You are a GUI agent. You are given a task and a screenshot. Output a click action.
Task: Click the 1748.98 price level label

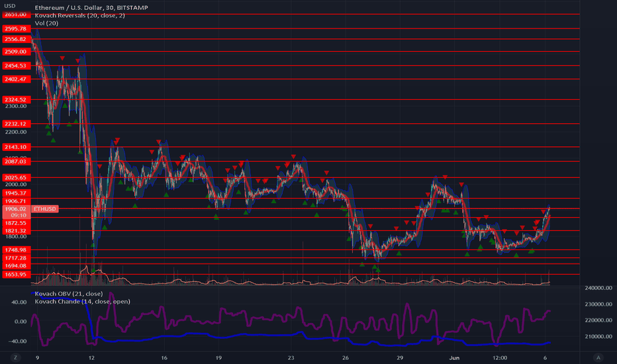16,250
